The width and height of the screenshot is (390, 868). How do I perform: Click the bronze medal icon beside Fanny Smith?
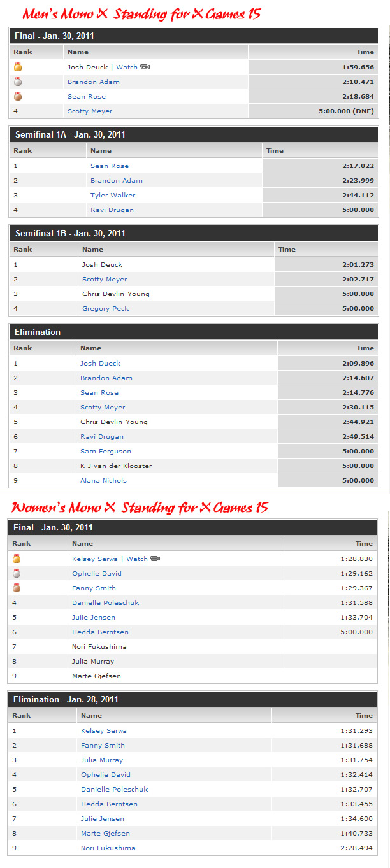(x=17, y=588)
